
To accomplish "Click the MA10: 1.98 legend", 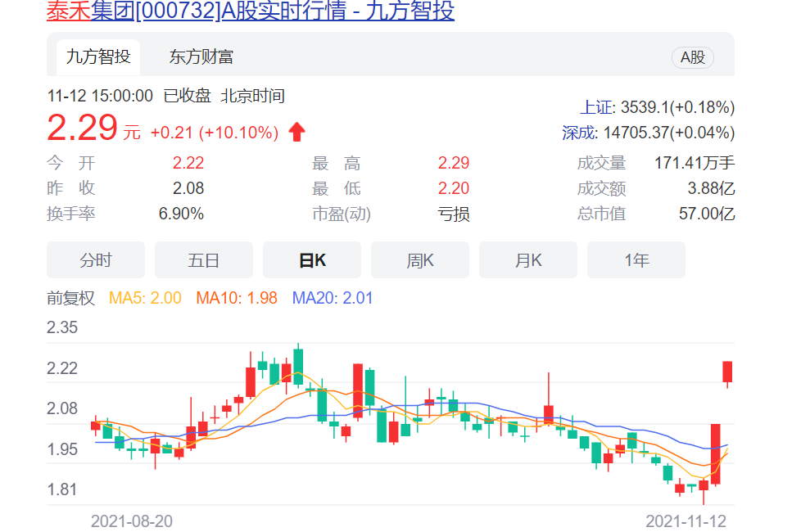I will (237, 298).
